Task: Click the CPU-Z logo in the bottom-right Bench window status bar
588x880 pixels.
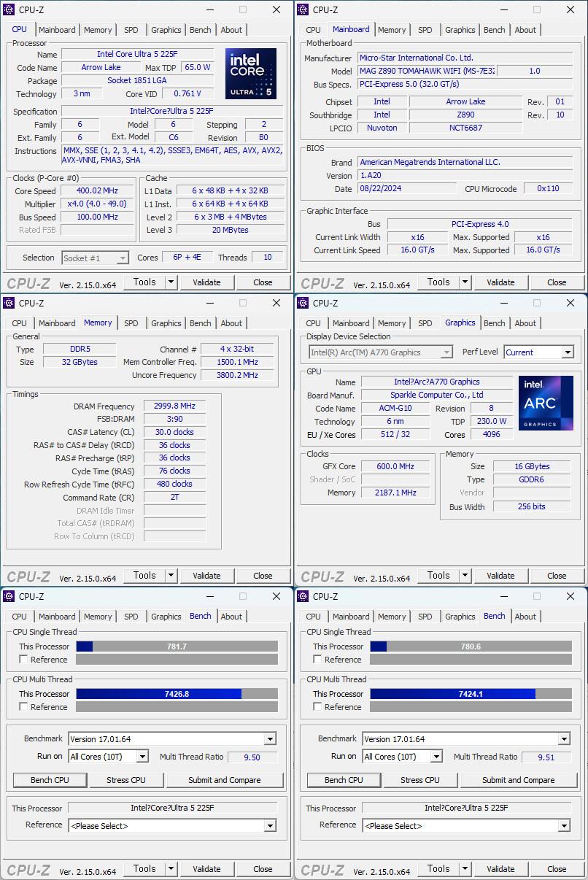Action: tap(323, 868)
